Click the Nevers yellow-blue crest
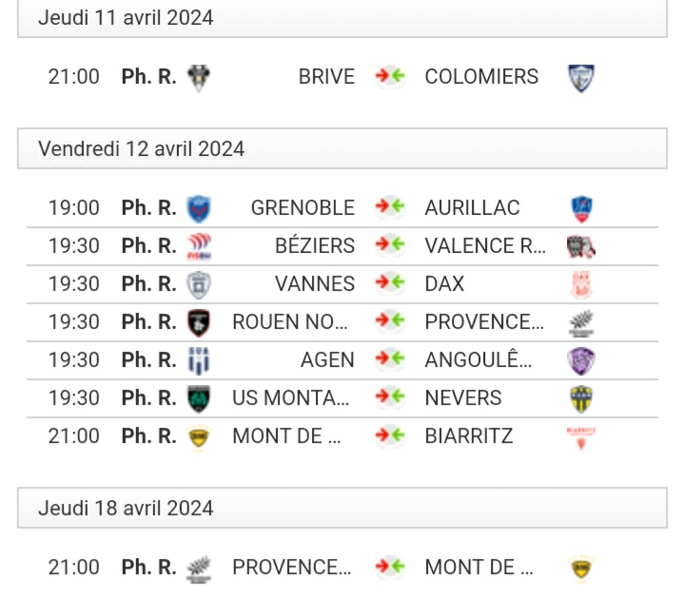The height and width of the screenshot is (616, 685). pos(581,398)
